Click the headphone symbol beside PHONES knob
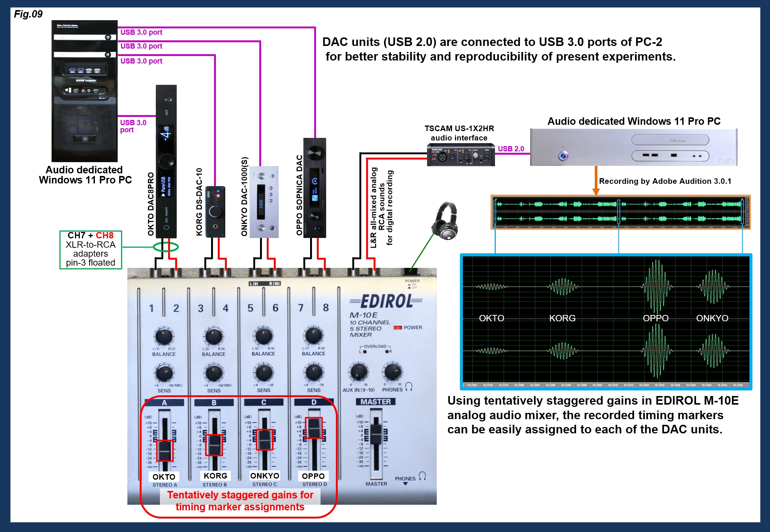770x532 pixels. coord(409,387)
